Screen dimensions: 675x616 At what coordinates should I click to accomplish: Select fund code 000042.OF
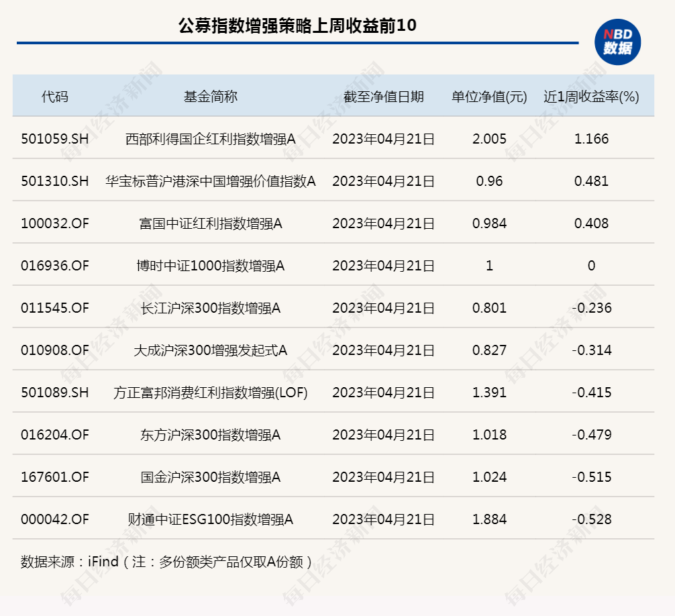[55, 519]
